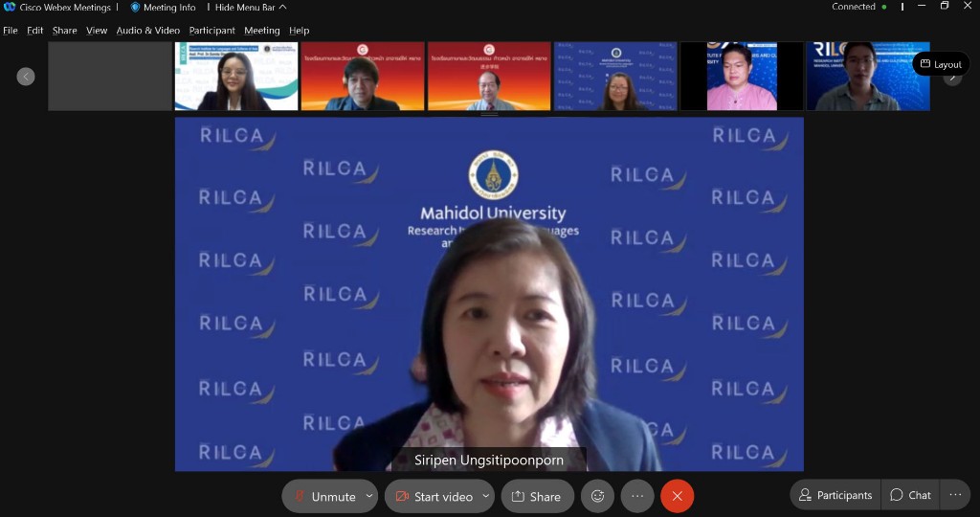
Task: Select the man in pink shirt thumbnail
Action: [742, 77]
